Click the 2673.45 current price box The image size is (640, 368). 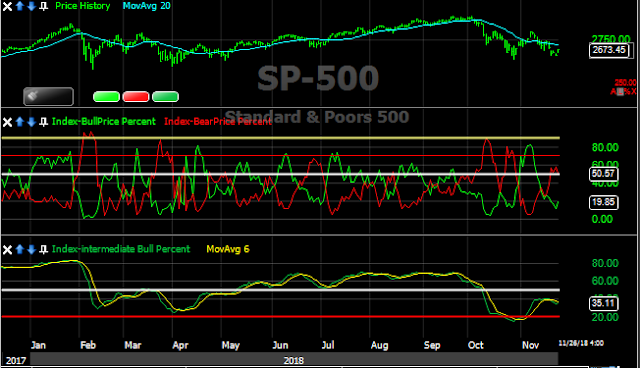click(x=609, y=50)
